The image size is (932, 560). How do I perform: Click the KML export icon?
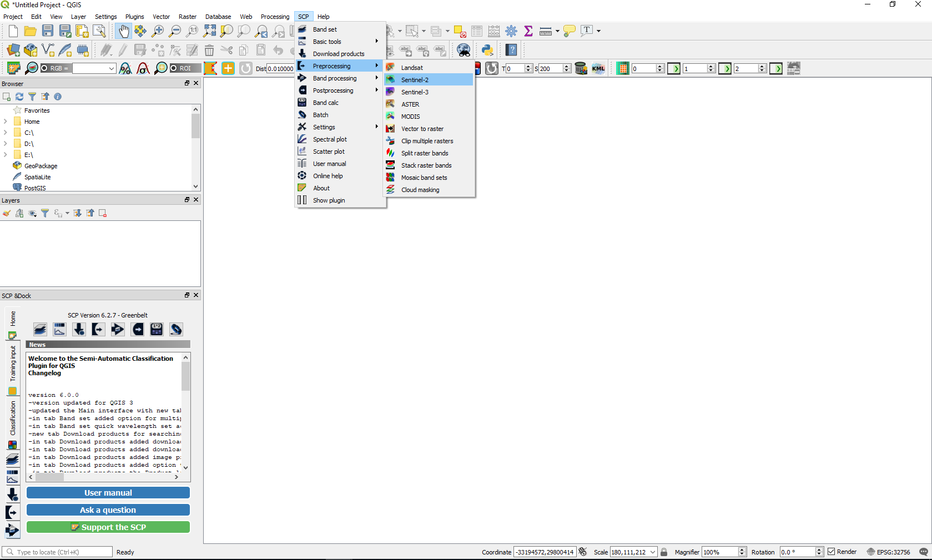(x=598, y=68)
